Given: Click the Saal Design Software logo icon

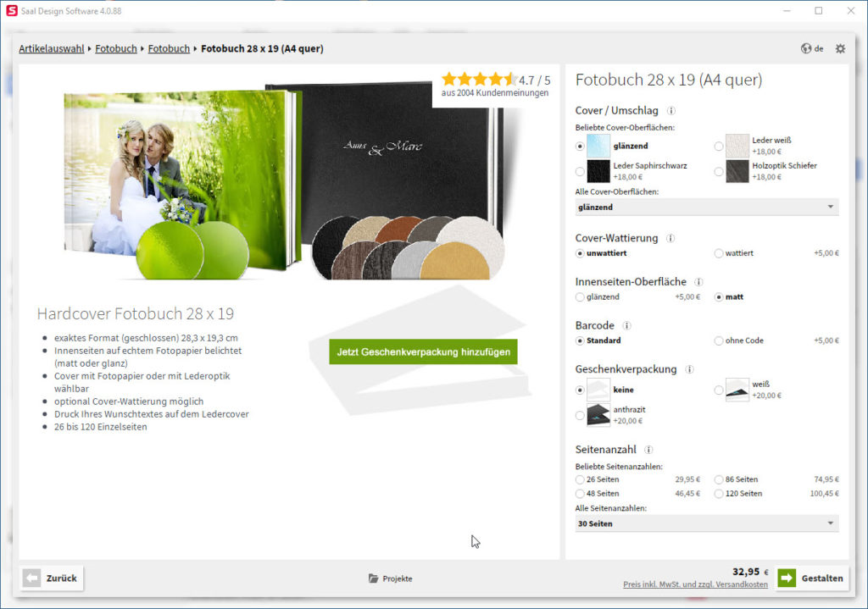Looking at the screenshot, I should 12,10.
